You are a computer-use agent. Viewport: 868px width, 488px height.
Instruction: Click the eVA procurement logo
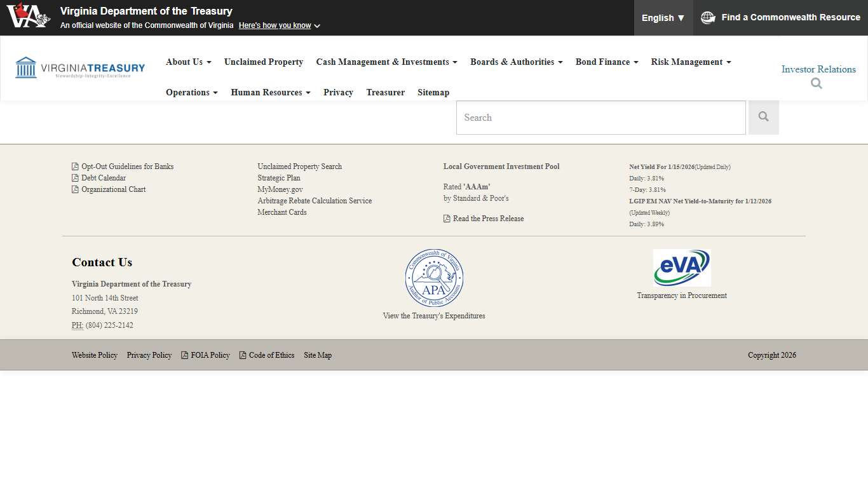[x=681, y=268]
